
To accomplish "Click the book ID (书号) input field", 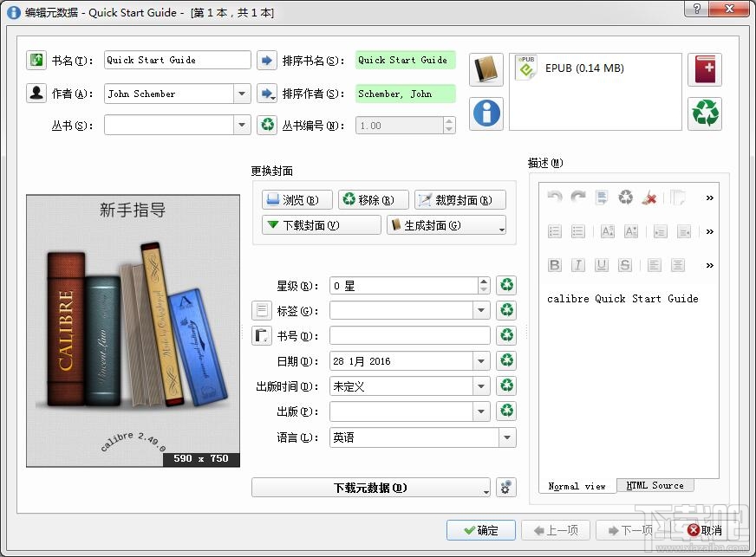I will 410,335.
